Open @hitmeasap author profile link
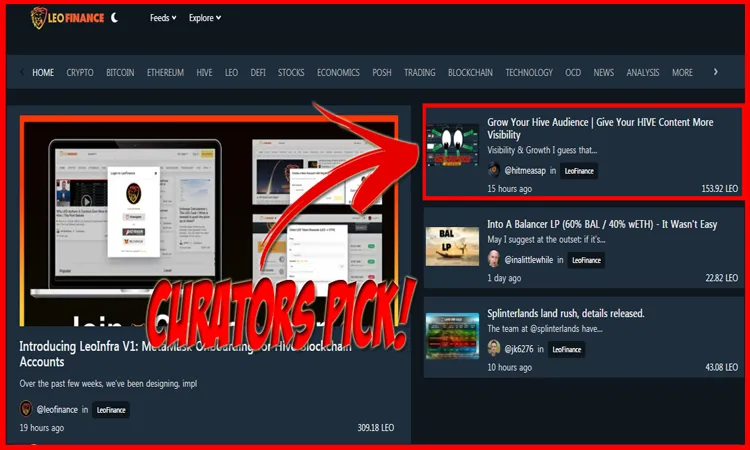Image resolution: width=750 pixels, height=450 pixels. [x=525, y=171]
